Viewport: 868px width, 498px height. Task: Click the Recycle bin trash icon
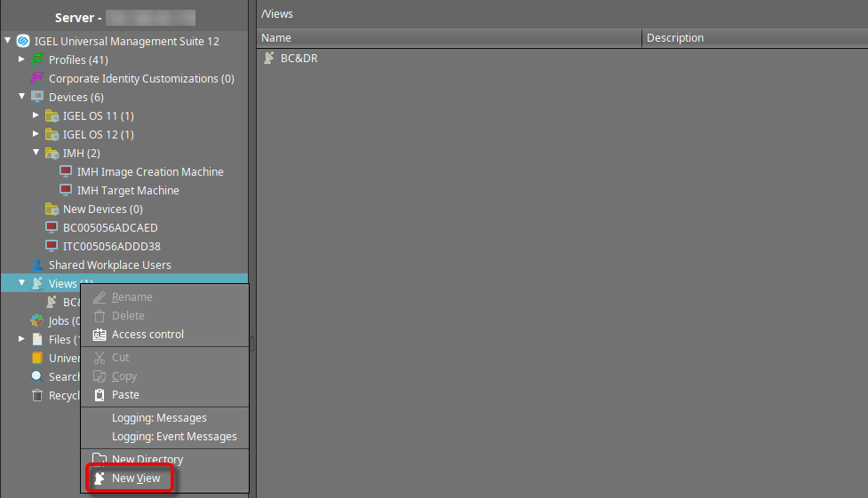(x=37, y=395)
